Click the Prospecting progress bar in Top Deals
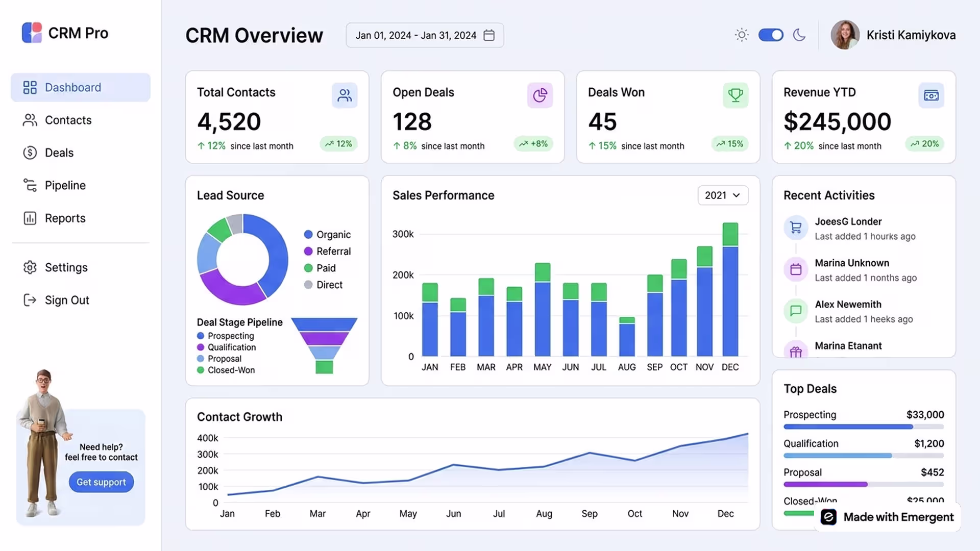This screenshot has width=980, height=551. pos(864,427)
